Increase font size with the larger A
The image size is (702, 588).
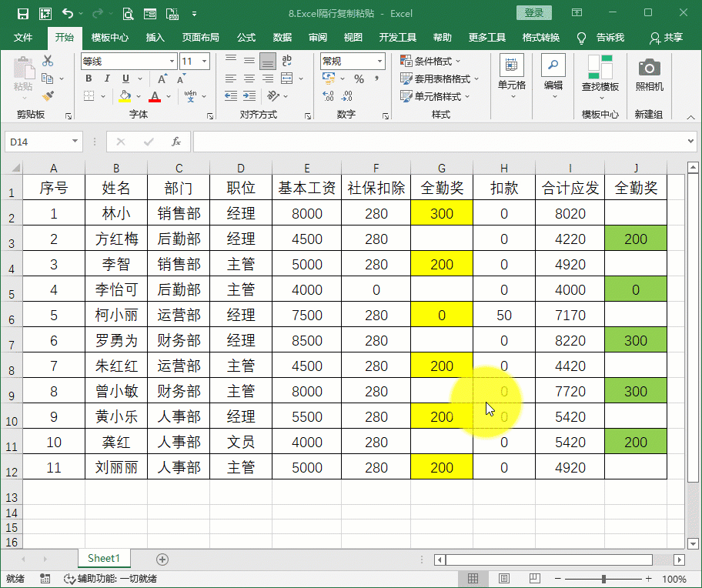tap(162, 79)
